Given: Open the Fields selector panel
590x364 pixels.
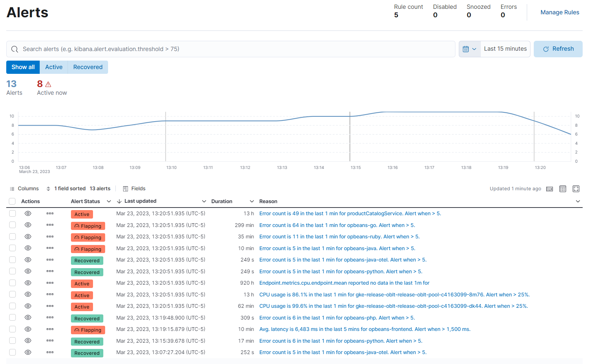Looking at the screenshot, I should point(134,188).
